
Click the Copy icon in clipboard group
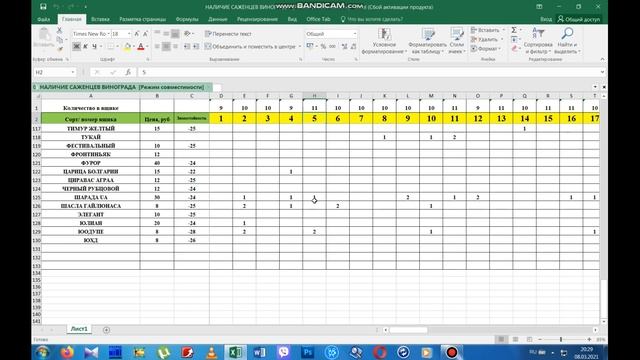(60, 40)
